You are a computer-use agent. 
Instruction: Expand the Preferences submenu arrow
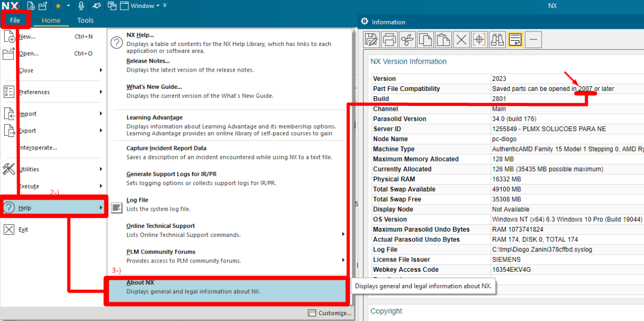[101, 92]
